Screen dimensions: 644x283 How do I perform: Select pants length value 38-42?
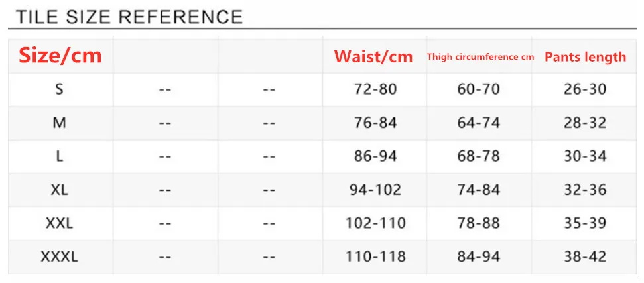[585, 256]
